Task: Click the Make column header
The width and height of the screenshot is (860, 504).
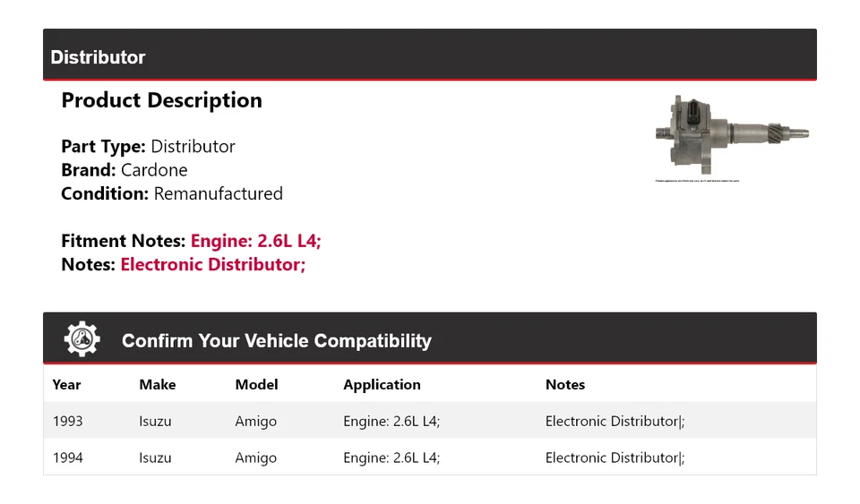Action: tap(158, 385)
